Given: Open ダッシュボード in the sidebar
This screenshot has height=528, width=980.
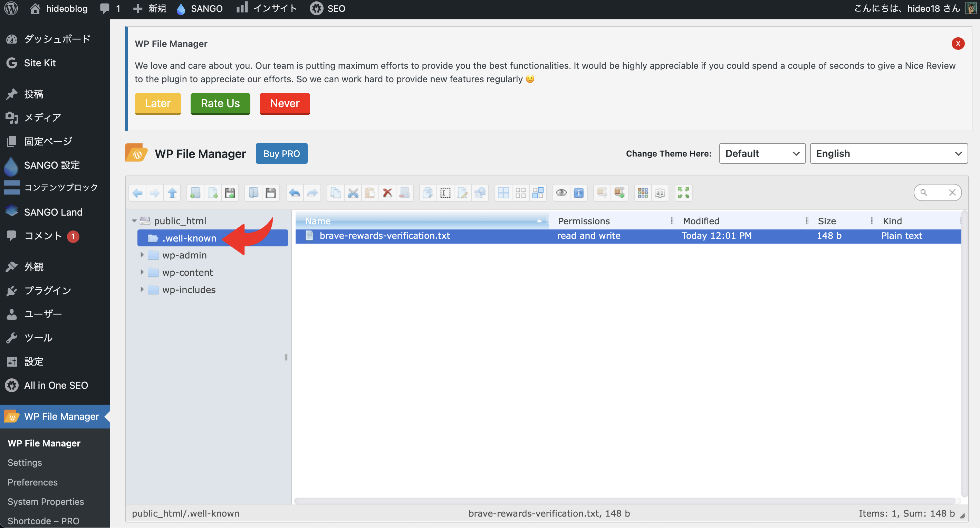Looking at the screenshot, I should point(55,39).
